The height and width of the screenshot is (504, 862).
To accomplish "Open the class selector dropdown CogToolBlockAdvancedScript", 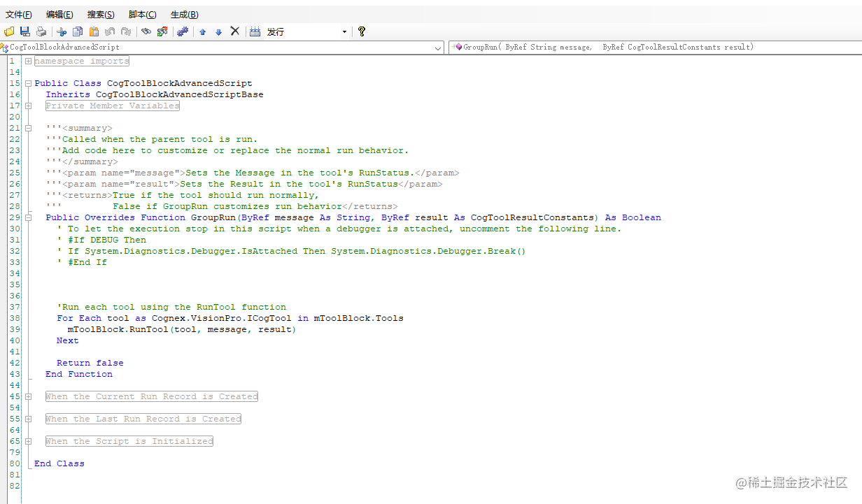I will [439, 47].
